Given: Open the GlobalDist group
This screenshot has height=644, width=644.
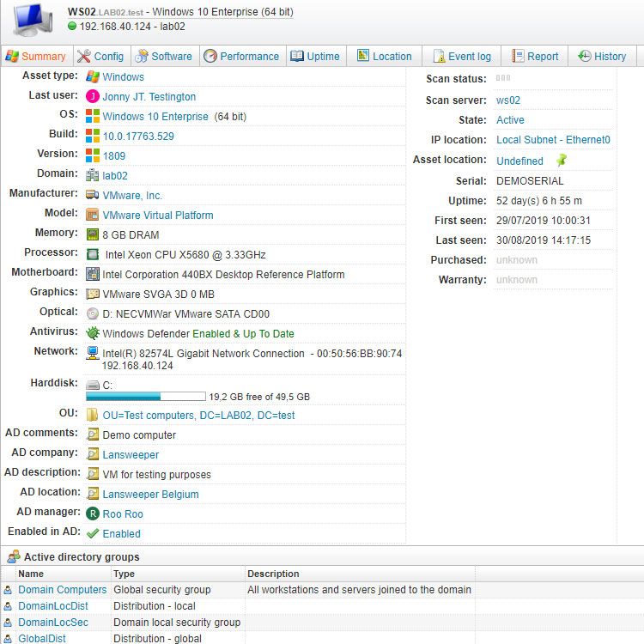Looking at the screenshot, I should coord(42,638).
